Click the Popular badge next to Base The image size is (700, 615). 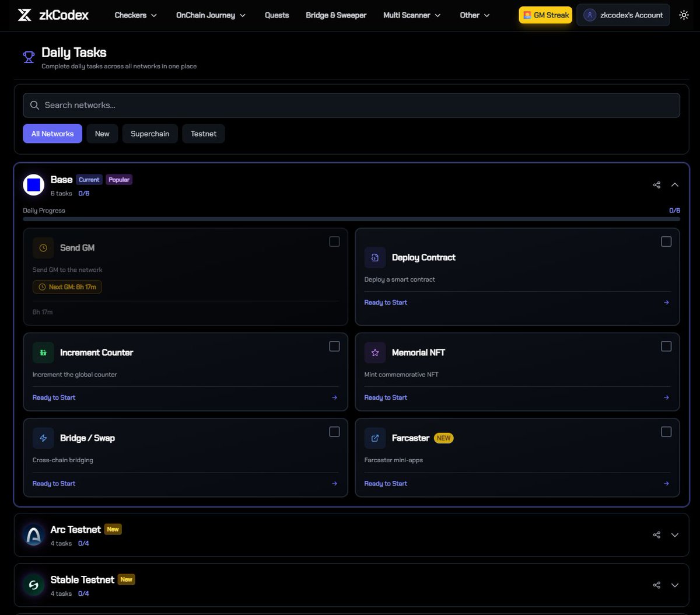tap(119, 180)
